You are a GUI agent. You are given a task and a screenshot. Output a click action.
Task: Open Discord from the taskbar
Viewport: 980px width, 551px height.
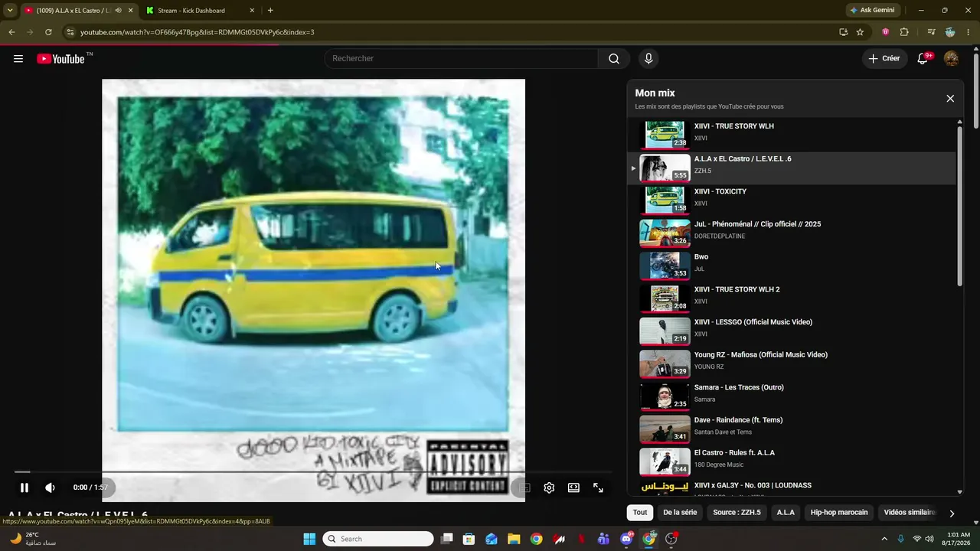click(626, 539)
